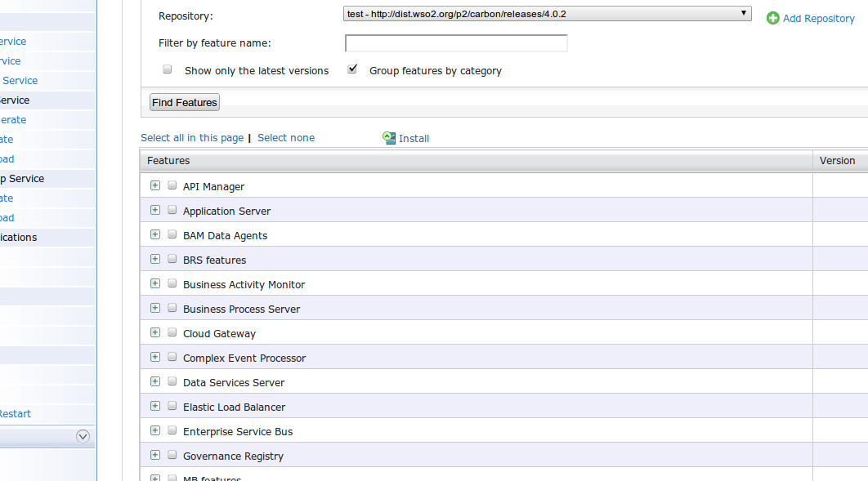Expand the API Manager category
868x481 pixels.
point(155,185)
